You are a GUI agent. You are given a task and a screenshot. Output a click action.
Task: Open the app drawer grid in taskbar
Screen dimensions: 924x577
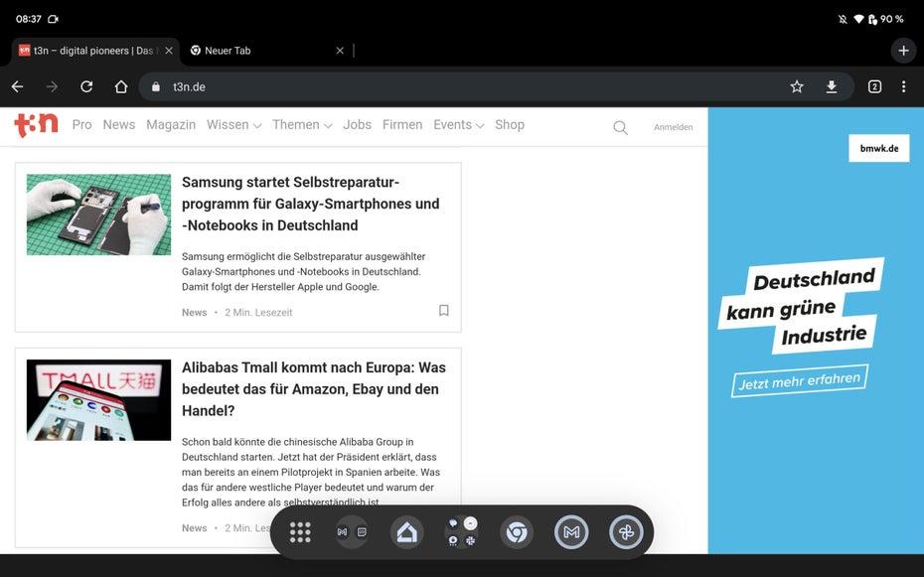pos(300,532)
